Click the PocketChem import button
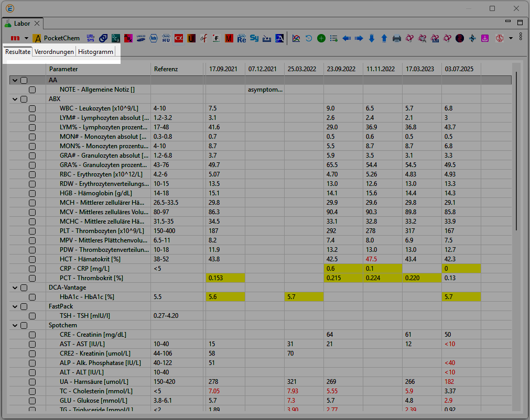The image size is (530, 420). click(x=56, y=38)
